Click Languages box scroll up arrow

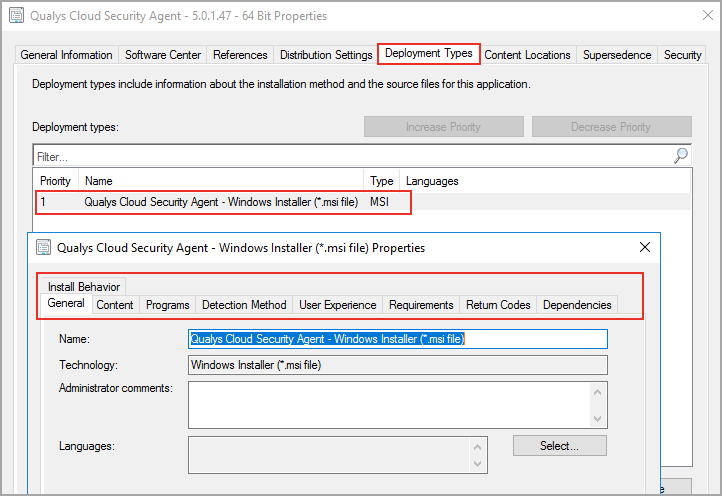point(477,447)
